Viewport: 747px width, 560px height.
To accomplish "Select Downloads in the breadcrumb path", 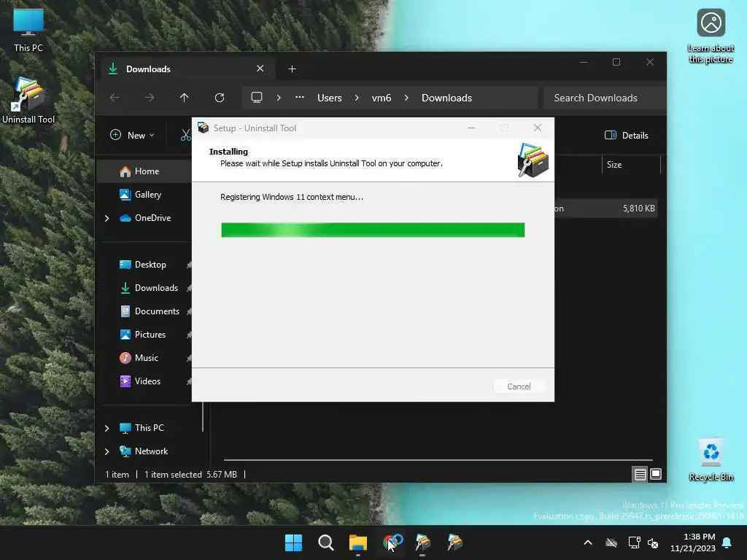I will point(447,98).
